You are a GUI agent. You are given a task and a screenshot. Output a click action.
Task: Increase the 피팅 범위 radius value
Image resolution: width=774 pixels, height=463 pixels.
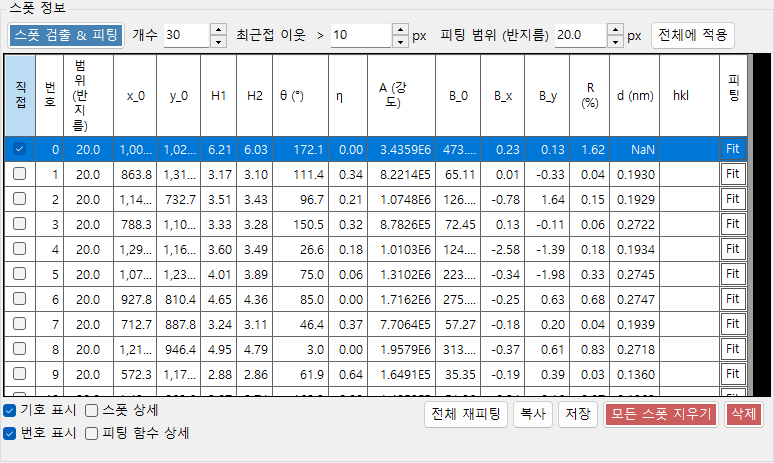[x=615, y=30]
